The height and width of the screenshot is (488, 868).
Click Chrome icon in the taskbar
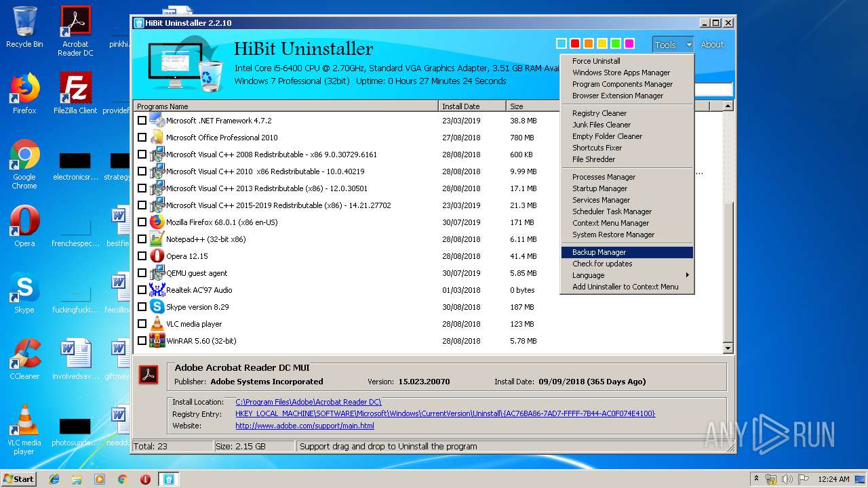tap(122, 479)
